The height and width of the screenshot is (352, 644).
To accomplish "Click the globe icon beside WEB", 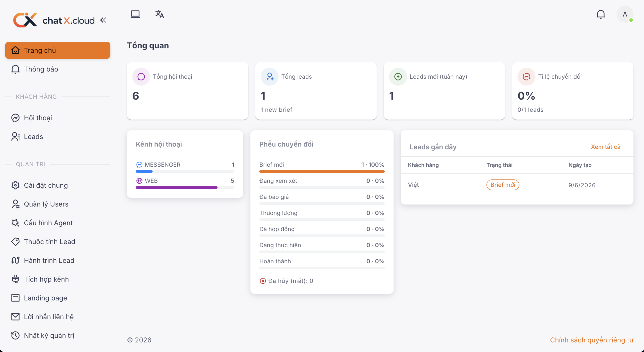I will pos(139,181).
